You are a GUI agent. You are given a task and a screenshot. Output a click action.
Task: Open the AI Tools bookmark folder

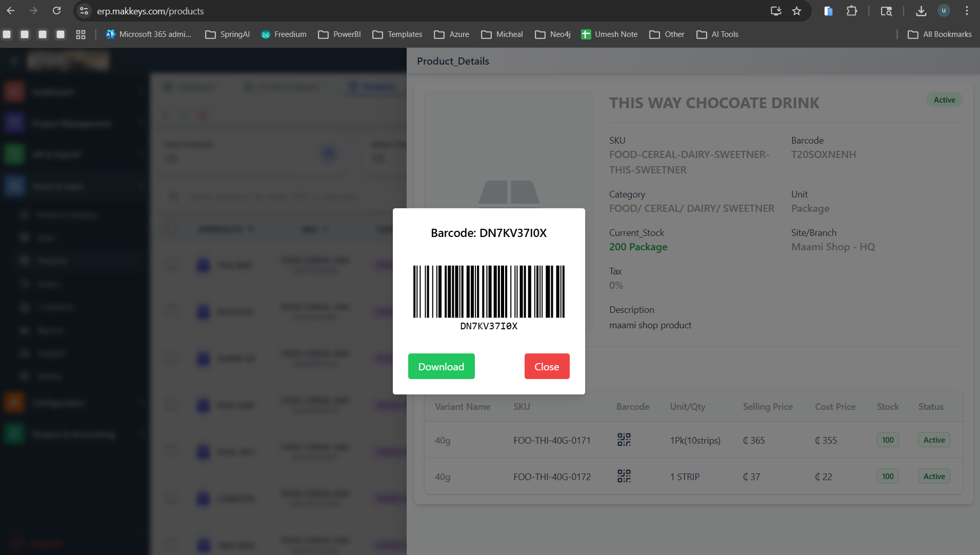pyautogui.click(x=717, y=34)
